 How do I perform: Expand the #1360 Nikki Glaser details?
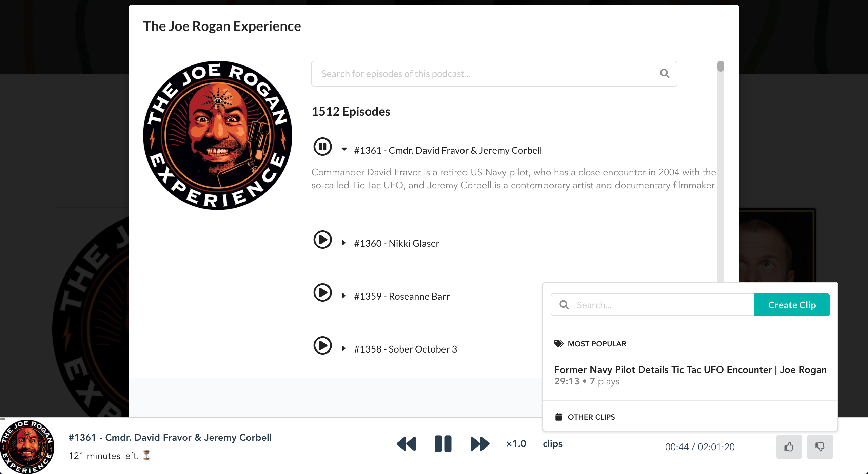[x=344, y=243]
